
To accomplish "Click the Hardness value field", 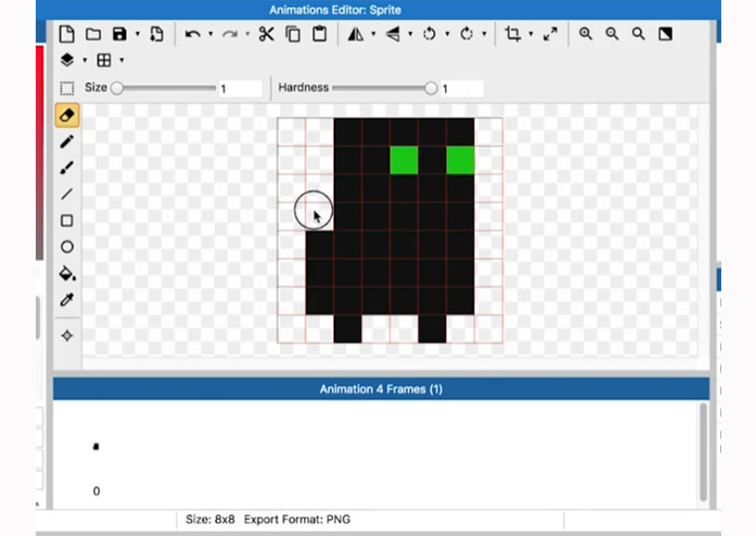I will pos(462,89).
